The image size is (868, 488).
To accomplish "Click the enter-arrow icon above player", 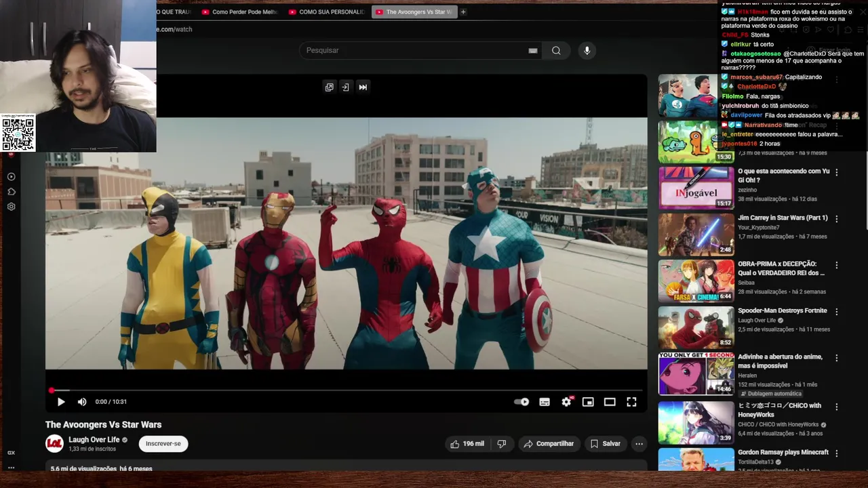I will click(x=345, y=87).
